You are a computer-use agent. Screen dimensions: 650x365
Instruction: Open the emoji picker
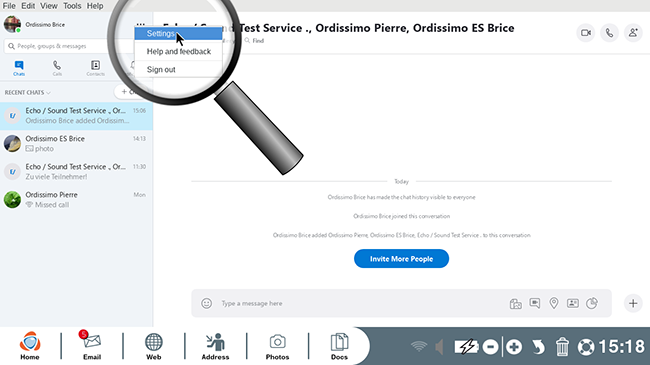coord(206,303)
